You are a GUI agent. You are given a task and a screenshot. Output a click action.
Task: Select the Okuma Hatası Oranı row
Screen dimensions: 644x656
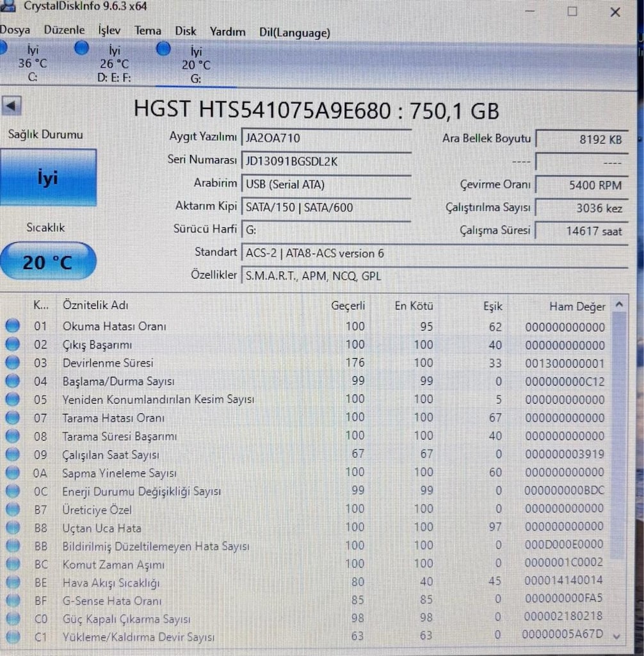[x=305, y=326]
